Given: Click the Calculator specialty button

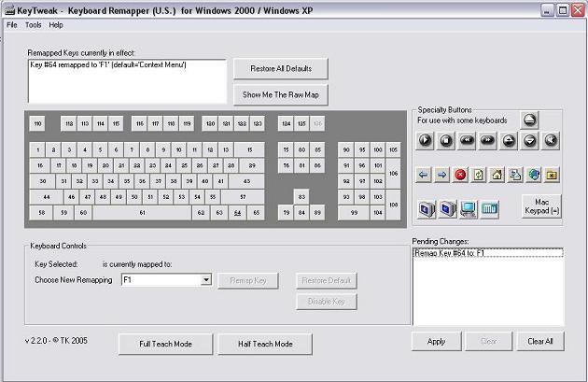Looking at the screenshot, I should 489,208.
